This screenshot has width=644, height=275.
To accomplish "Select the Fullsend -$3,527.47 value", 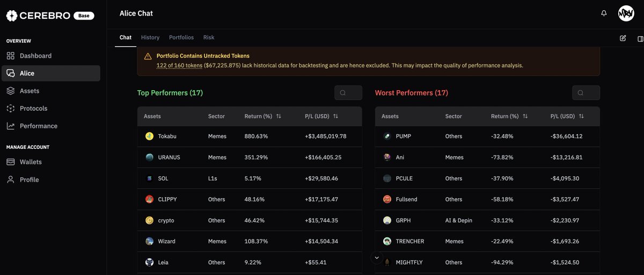I will click(565, 199).
